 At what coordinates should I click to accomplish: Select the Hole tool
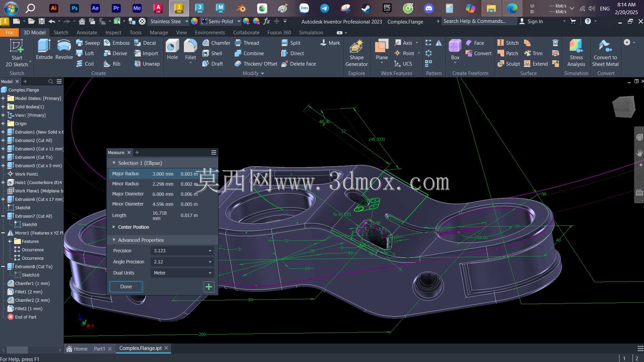[x=172, y=49]
